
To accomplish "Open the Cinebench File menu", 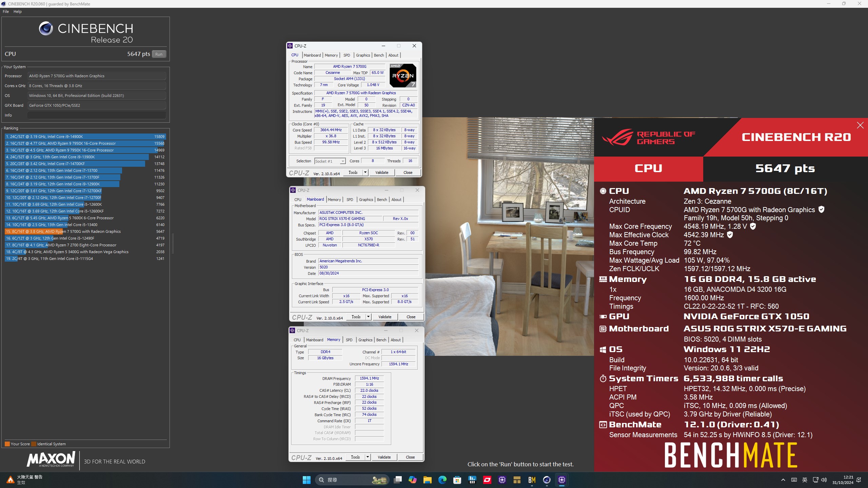I will click(6, 12).
